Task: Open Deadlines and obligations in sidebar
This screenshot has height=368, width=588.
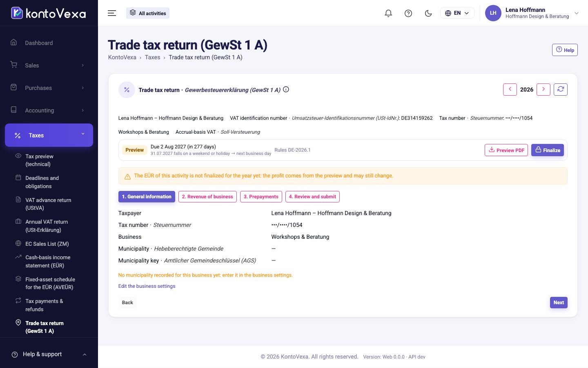Action: pos(49,182)
